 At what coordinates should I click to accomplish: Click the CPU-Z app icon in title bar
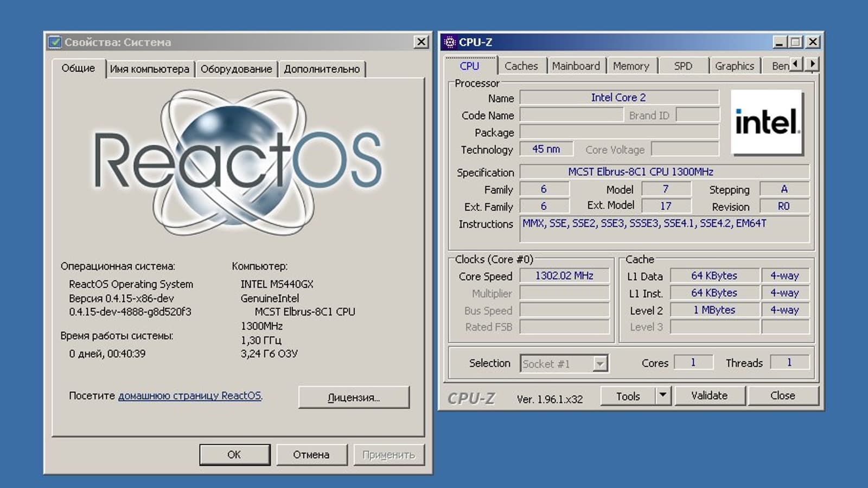click(449, 42)
